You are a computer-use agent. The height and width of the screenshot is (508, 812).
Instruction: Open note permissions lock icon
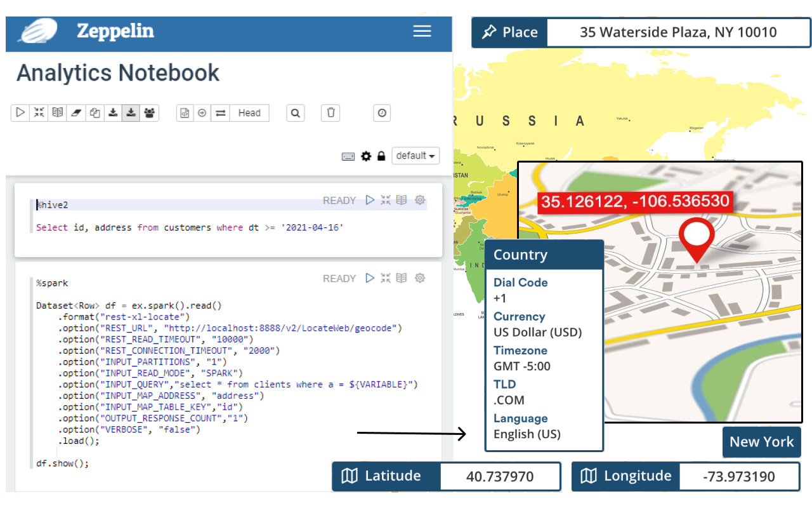[x=381, y=156]
